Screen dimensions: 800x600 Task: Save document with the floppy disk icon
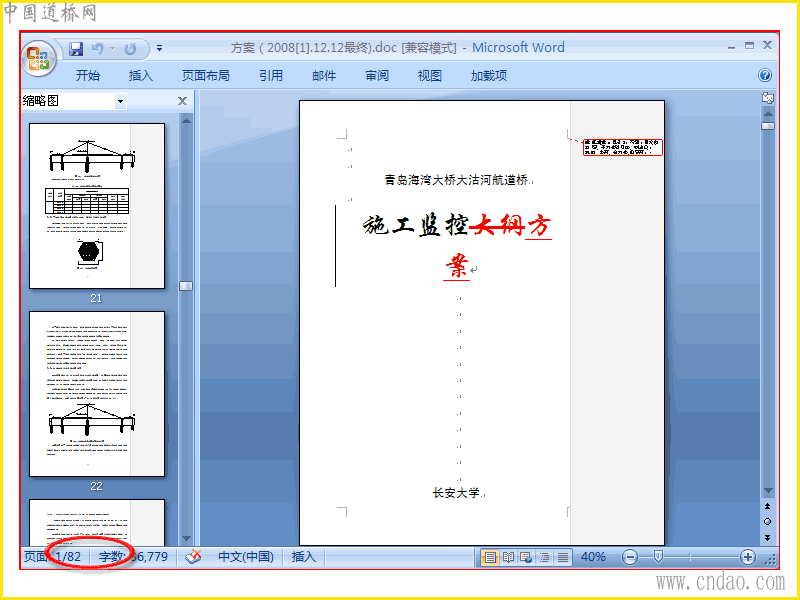click(76, 49)
